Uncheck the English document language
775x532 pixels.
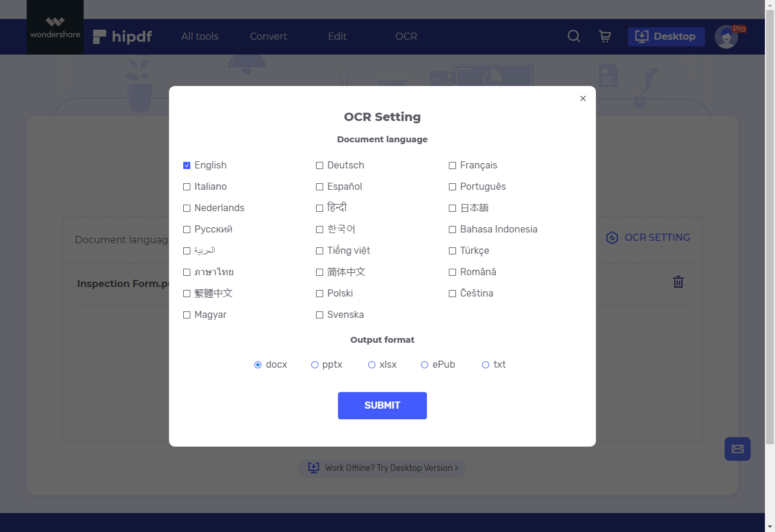pos(187,165)
